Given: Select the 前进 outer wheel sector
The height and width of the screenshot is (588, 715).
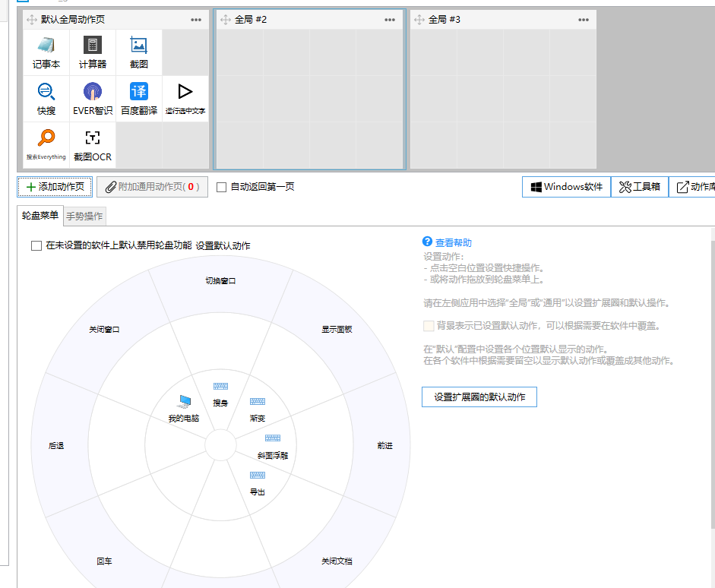Looking at the screenshot, I should coord(385,446).
